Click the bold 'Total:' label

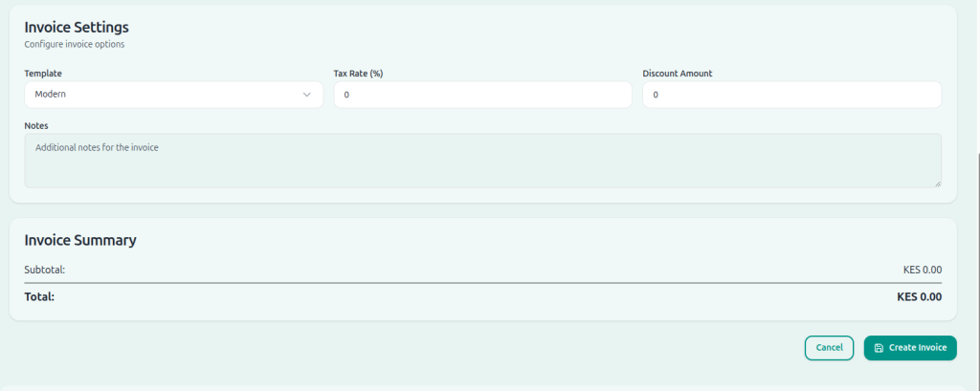[39, 296]
